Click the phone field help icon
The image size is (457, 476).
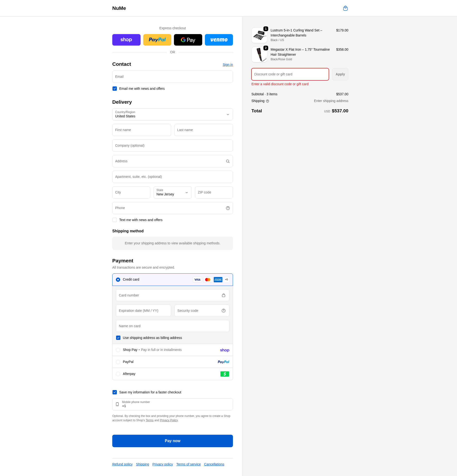point(228,208)
